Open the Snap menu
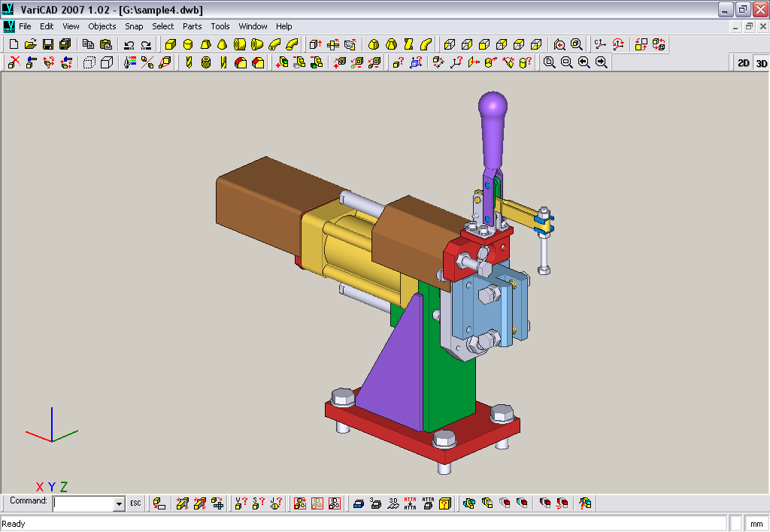This screenshot has height=532, width=770. [134, 26]
